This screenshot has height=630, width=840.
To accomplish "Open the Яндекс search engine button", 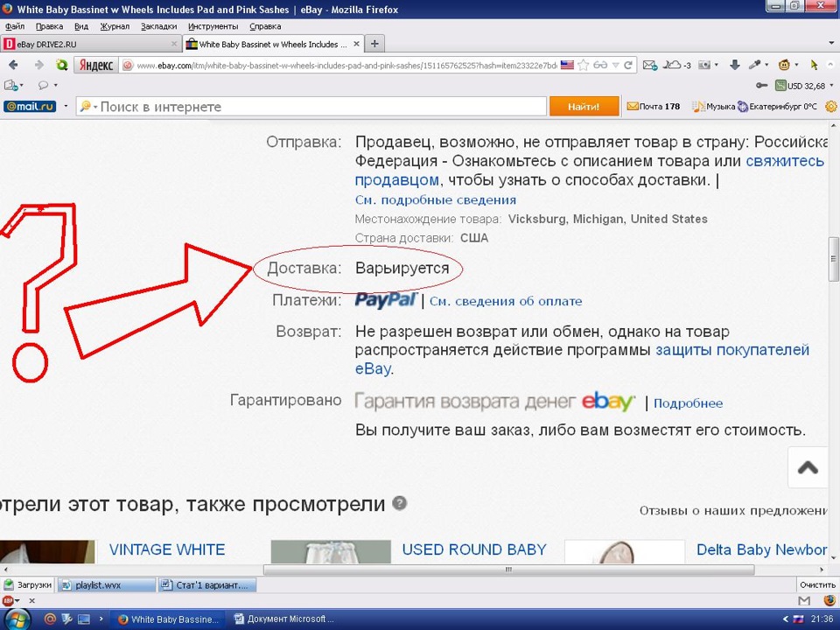I will pyautogui.click(x=96, y=65).
